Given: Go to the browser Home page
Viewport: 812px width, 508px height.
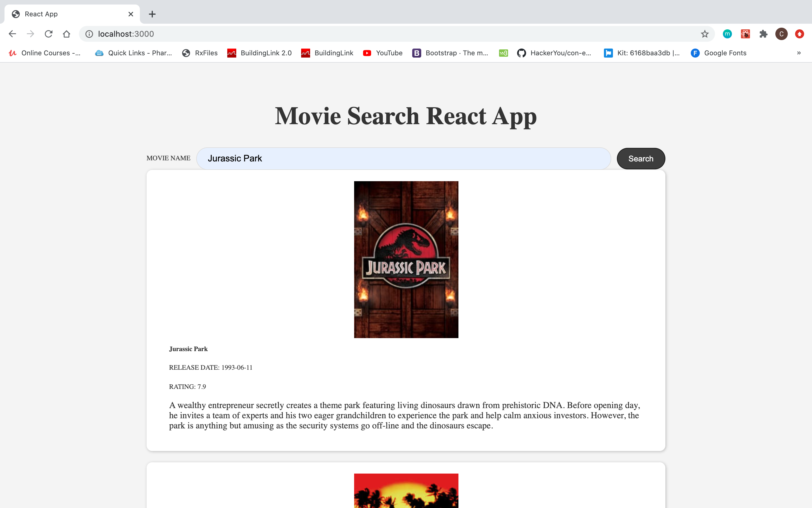Looking at the screenshot, I should tap(67, 34).
